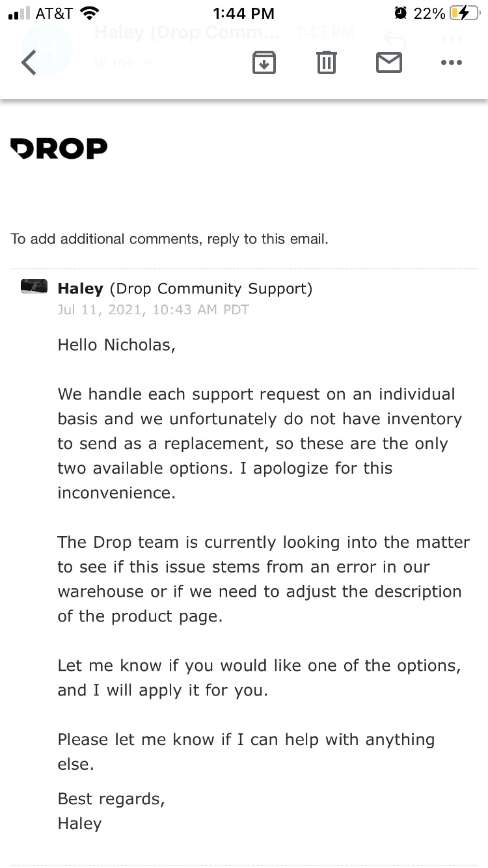This screenshot has width=488, height=868.
Task: Tap Haley's small support avatar thumbnail
Action: pos(34,286)
